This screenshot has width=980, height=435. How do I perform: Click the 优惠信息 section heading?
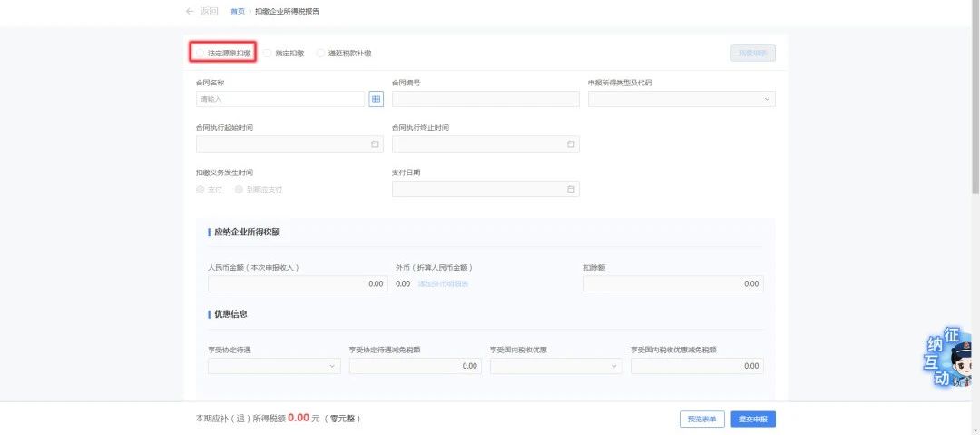[230, 314]
